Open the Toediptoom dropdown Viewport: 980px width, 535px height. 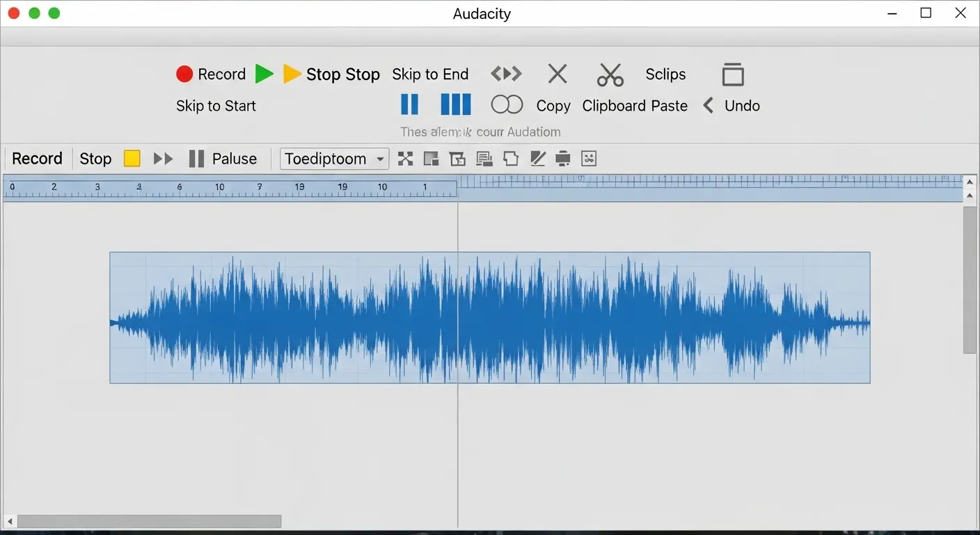click(334, 159)
